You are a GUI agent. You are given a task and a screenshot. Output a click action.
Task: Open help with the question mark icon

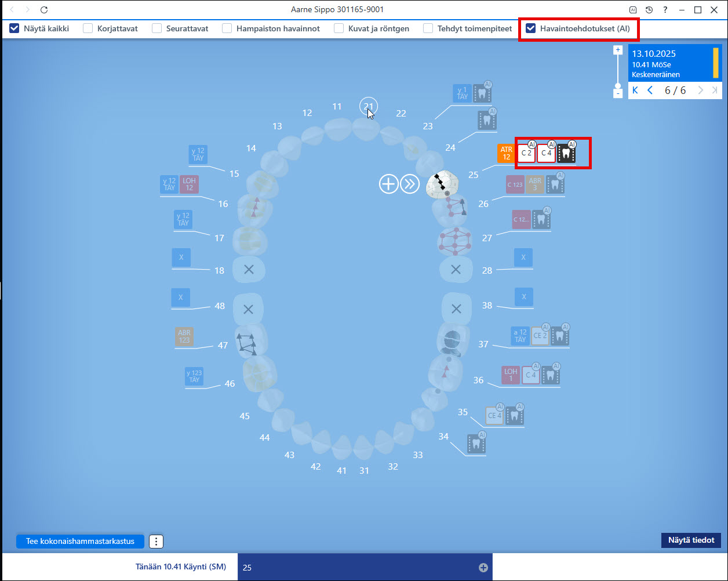[x=665, y=10]
